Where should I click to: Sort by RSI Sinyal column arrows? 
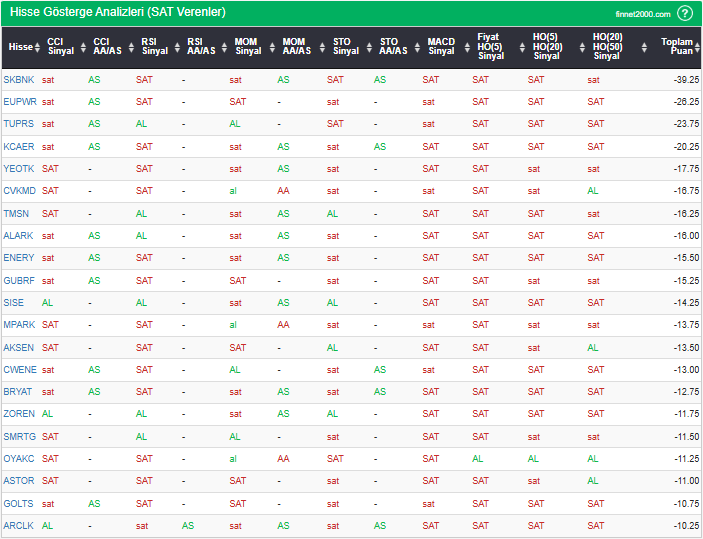(x=178, y=47)
